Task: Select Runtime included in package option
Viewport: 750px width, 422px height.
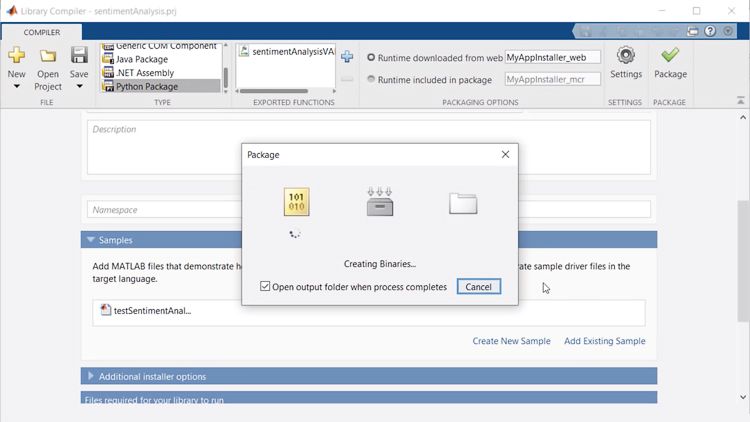Action: [x=372, y=79]
